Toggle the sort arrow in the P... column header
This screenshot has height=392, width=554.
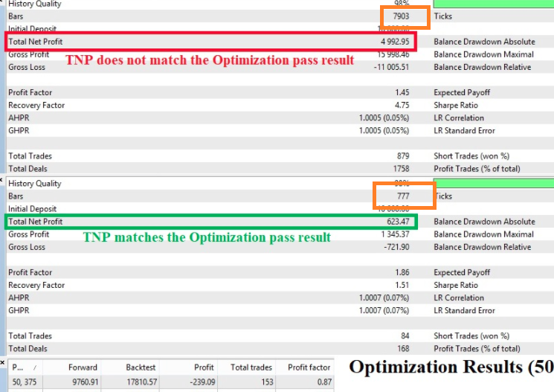[35, 367]
